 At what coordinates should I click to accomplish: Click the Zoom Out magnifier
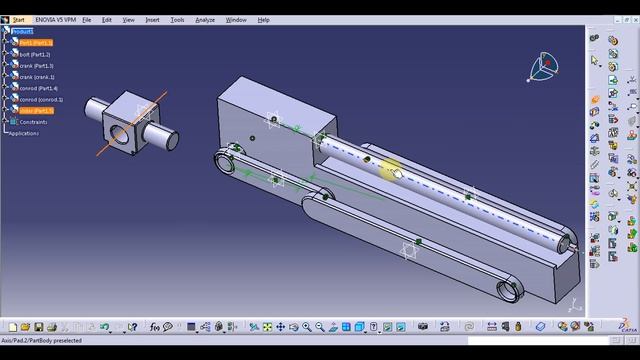(320, 327)
